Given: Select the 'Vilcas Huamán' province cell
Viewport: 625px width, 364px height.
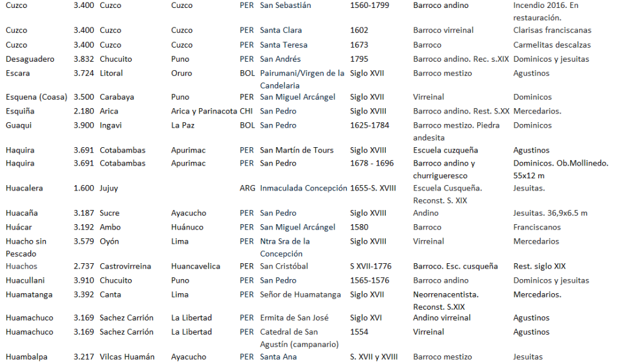Looking at the screenshot, I should coord(127,357).
